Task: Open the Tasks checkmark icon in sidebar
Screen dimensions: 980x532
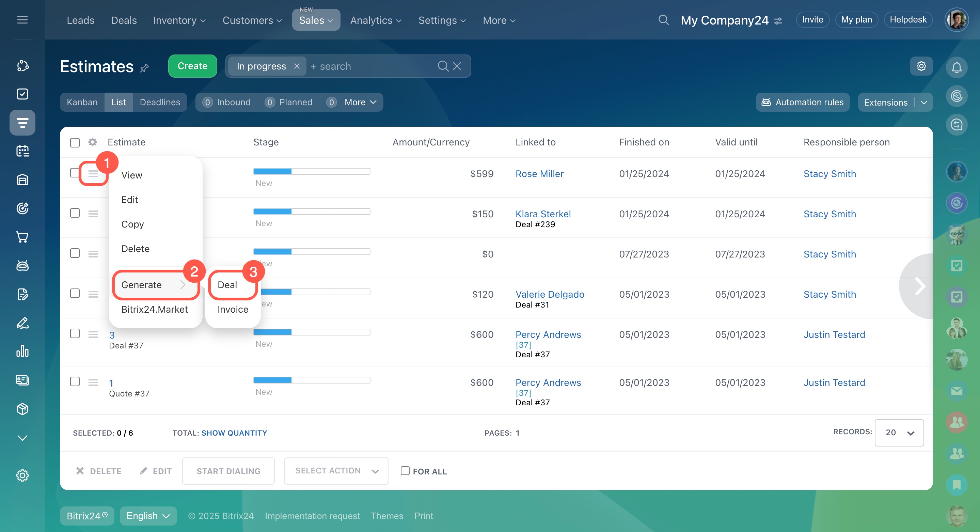Action: [22, 94]
